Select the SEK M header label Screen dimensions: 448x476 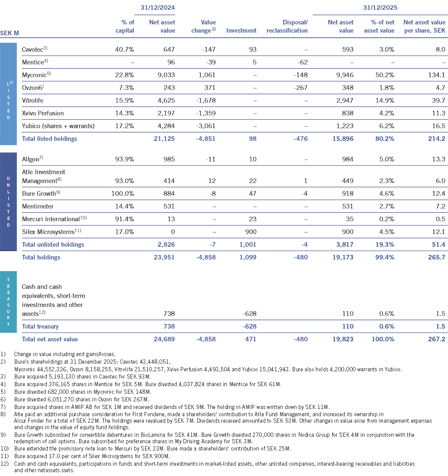pos(10,33)
